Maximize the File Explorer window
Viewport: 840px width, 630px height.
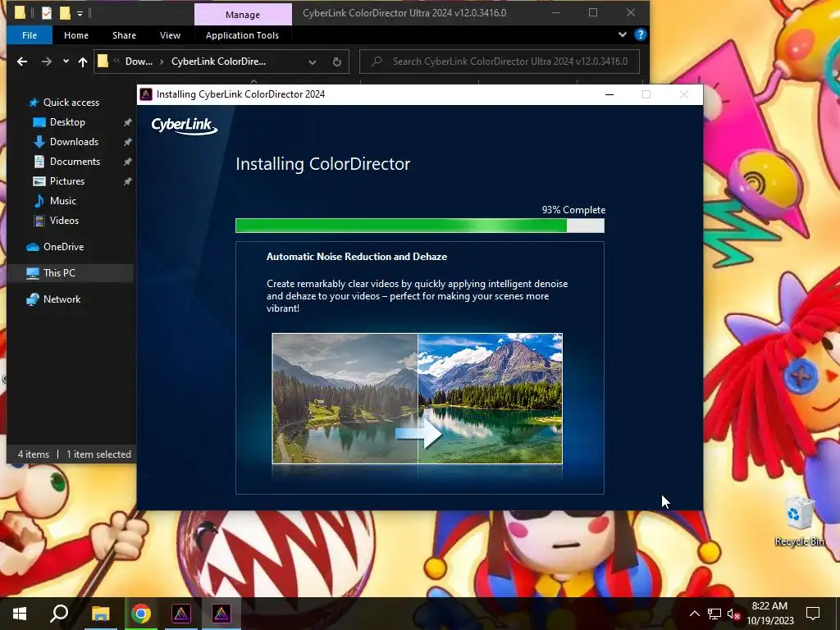coord(593,12)
